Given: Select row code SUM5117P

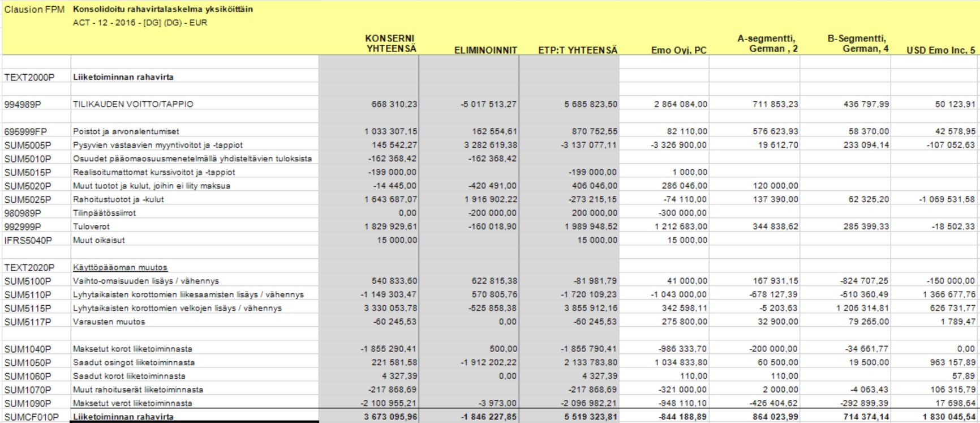Looking at the screenshot, I should (27, 322).
